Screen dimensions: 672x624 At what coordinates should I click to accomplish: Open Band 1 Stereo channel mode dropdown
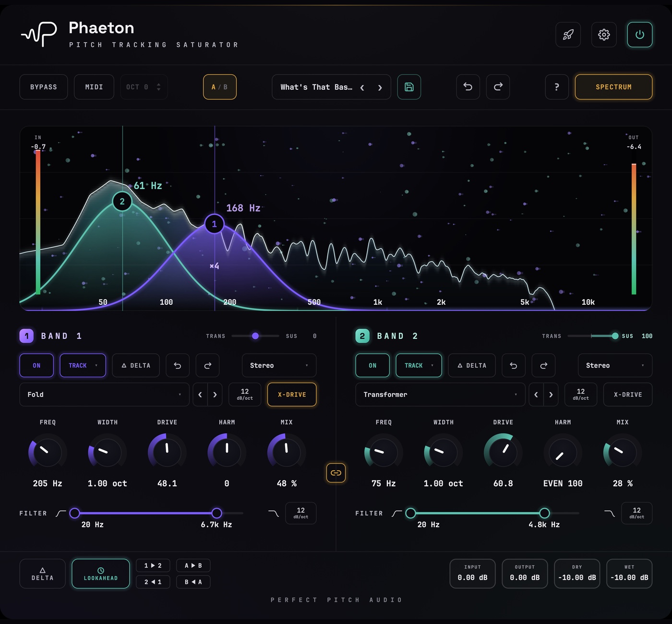(279, 365)
